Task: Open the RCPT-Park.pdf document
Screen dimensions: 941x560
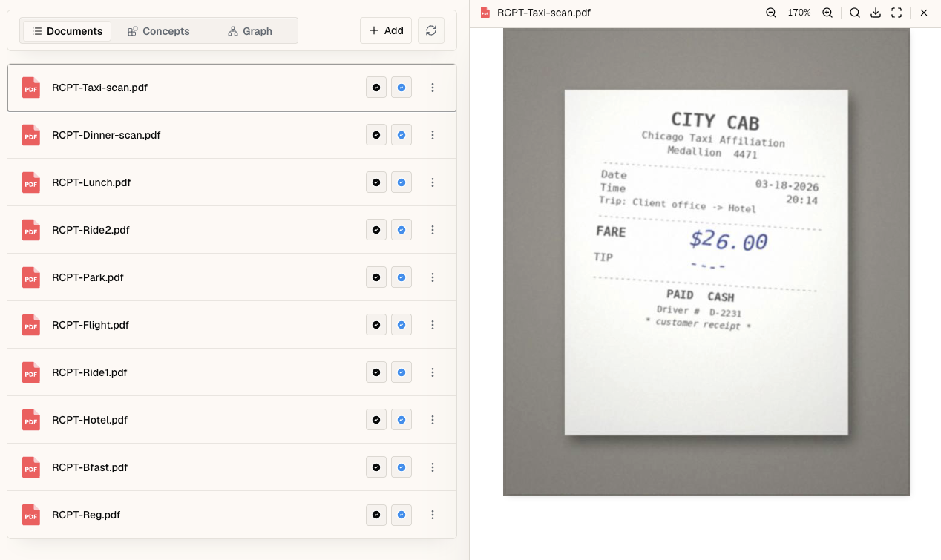Action: [x=232, y=277]
